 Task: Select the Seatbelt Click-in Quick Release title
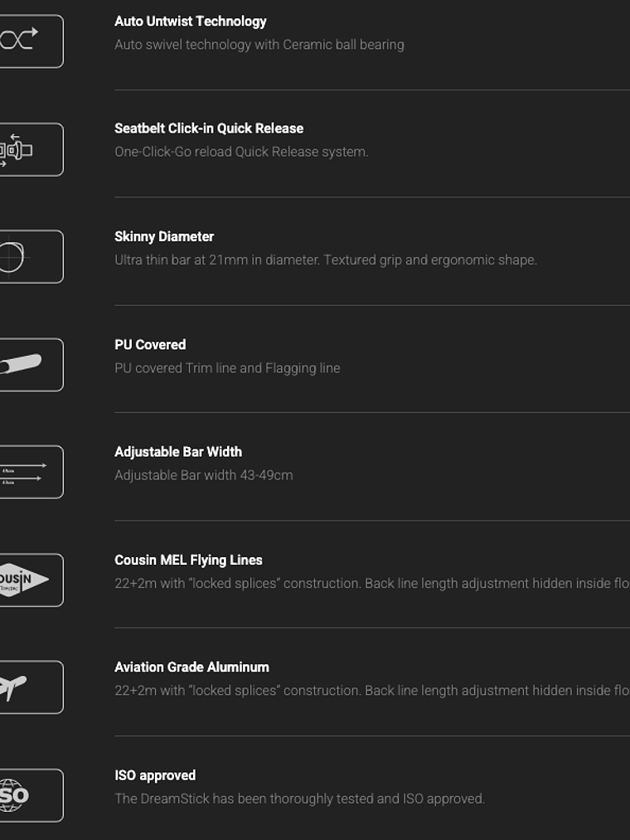point(209,129)
